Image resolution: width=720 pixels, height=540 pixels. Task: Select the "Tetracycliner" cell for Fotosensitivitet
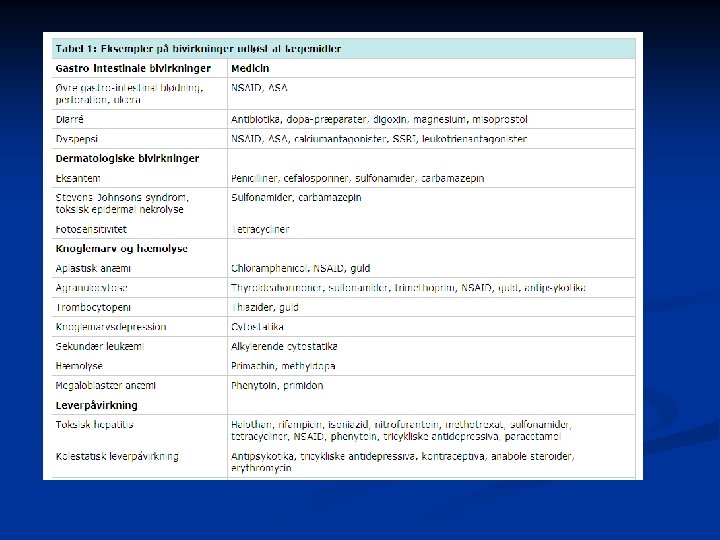click(x=260, y=229)
